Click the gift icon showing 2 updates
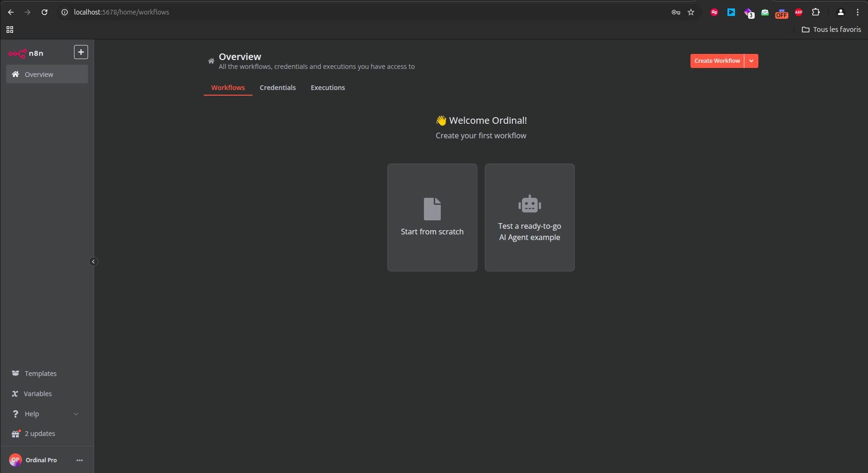The image size is (868, 473). (x=16, y=434)
